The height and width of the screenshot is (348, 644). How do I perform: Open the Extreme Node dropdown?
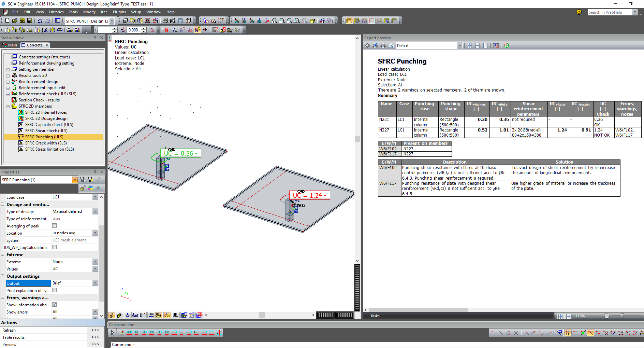pos(95,262)
